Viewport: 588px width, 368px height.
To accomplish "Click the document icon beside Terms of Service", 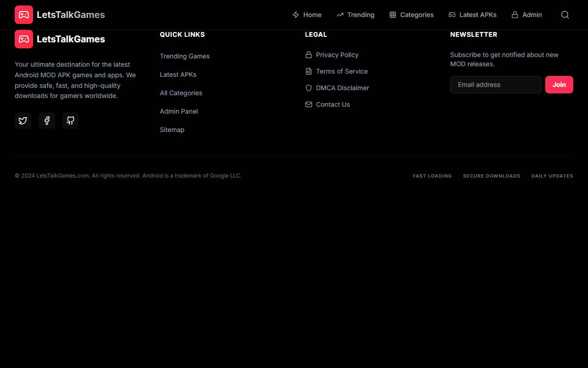I will [309, 71].
